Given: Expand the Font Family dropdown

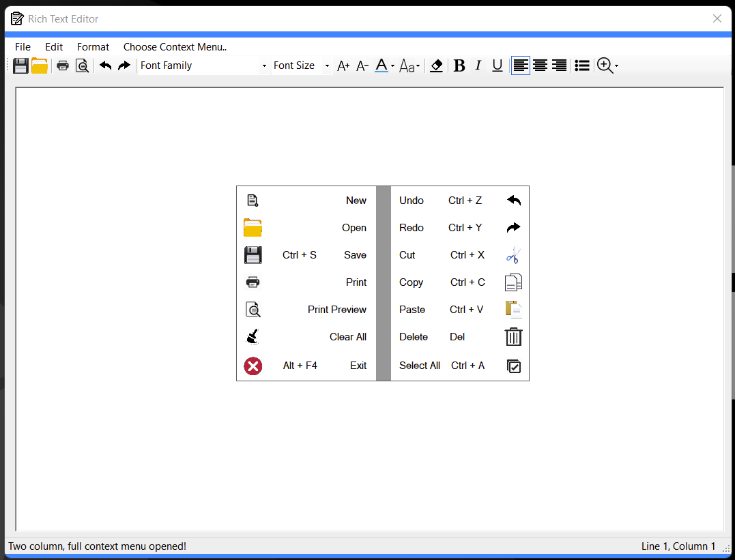Looking at the screenshot, I should click(x=264, y=66).
